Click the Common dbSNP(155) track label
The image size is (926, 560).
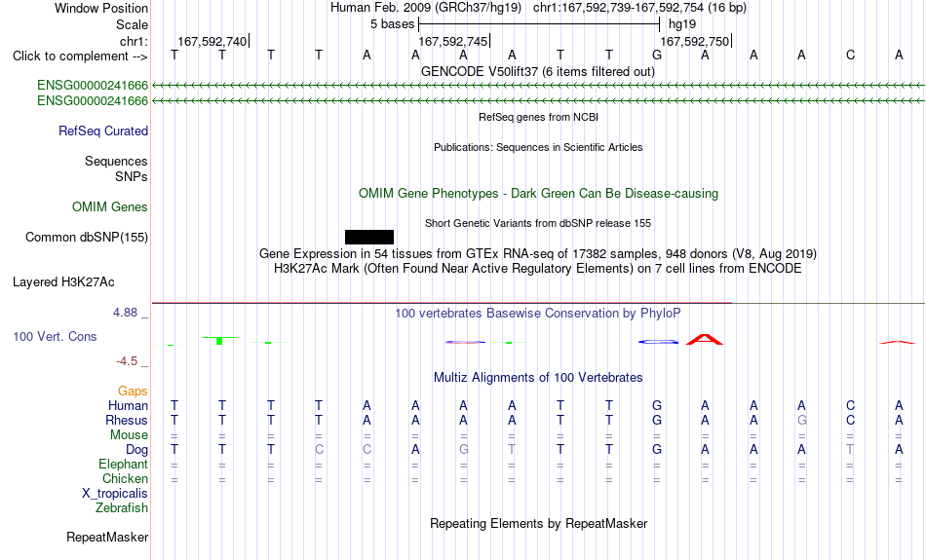[87, 238]
